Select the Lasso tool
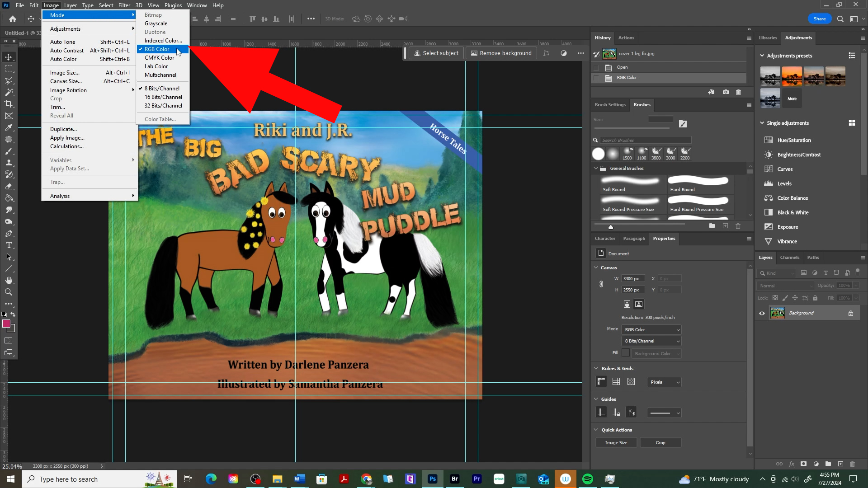The width and height of the screenshot is (868, 488). click(x=9, y=80)
